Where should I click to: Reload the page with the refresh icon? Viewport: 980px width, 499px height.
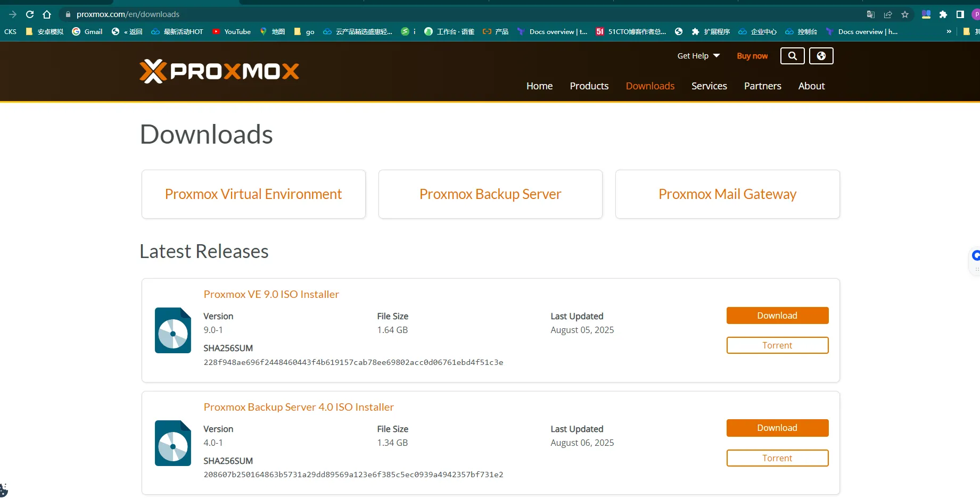[30, 14]
